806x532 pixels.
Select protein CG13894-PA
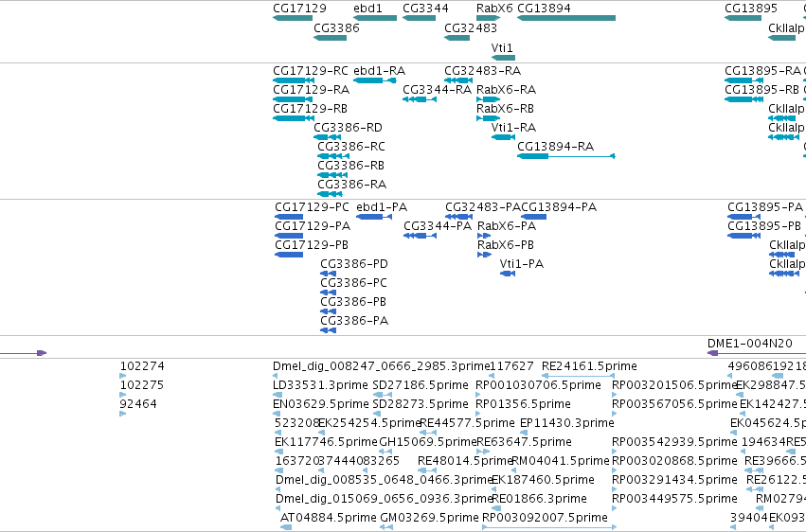[x=533, y=217]
